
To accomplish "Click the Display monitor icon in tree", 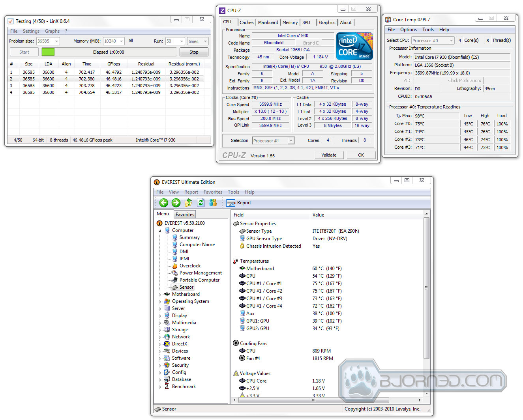I will click(x=167, y=315).
